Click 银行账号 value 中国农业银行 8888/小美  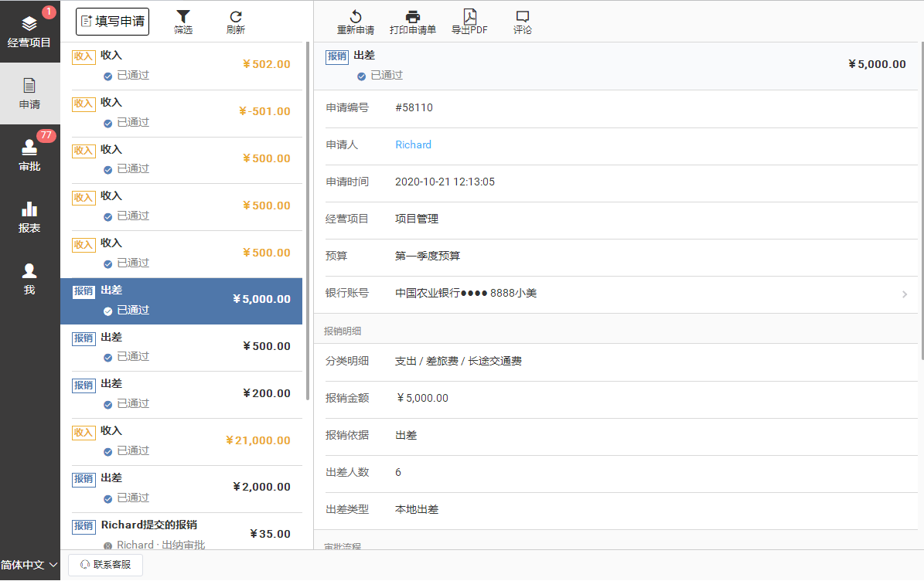point(465,293)
